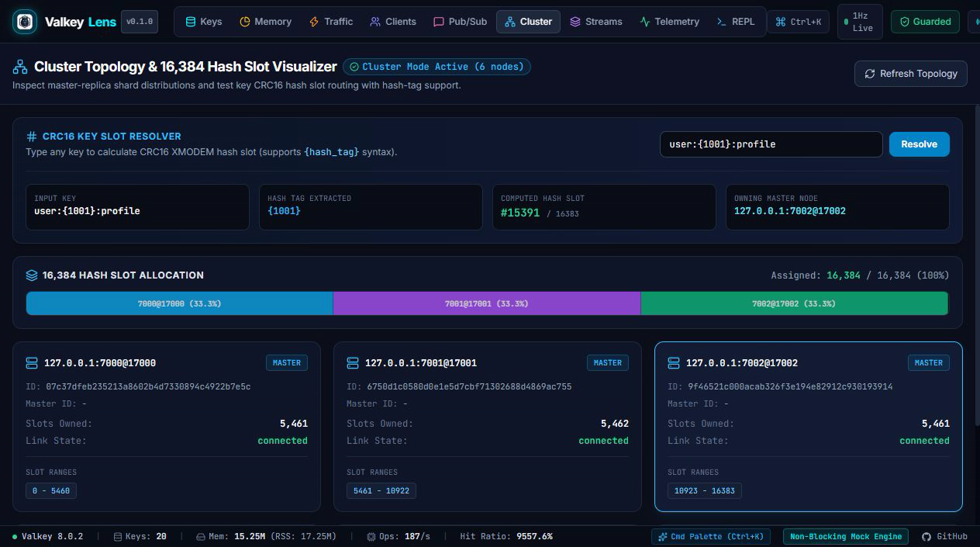Switch to the Memory tab
980x547 pixels.
[x=265, y=22]
